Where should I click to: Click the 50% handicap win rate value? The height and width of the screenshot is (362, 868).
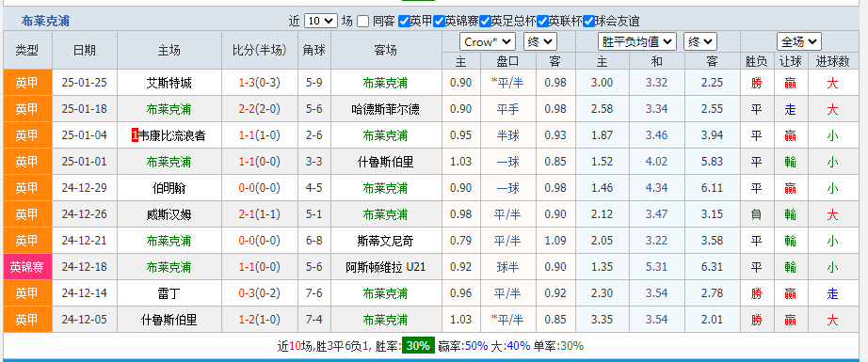point(476,346)
